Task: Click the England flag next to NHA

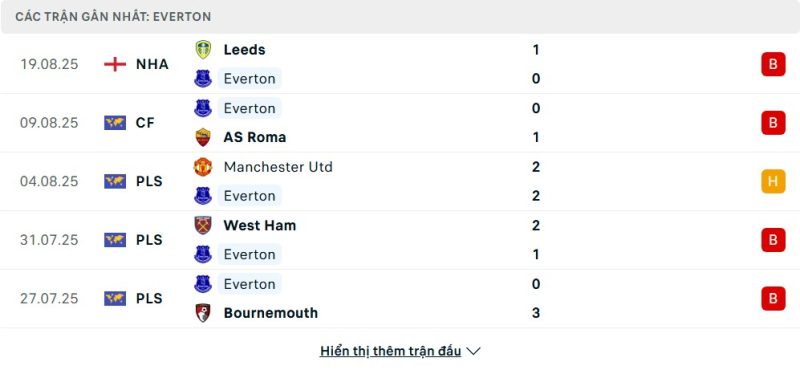Action: 115,64
